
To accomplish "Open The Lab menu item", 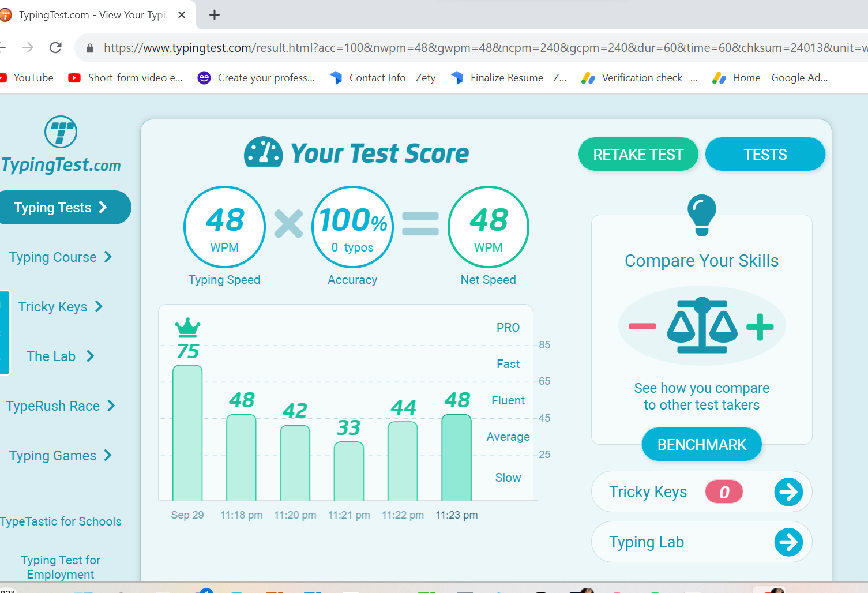I will click(61, 356).
